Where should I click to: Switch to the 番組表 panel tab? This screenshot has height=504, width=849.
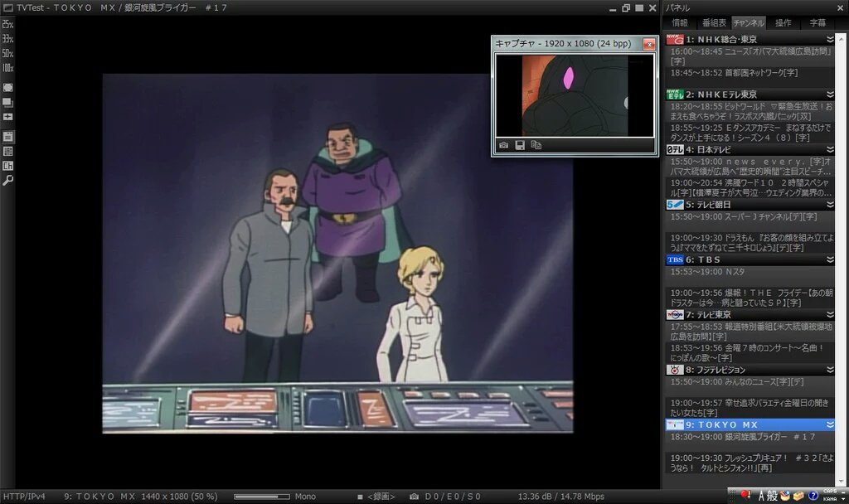pos(714,22)
